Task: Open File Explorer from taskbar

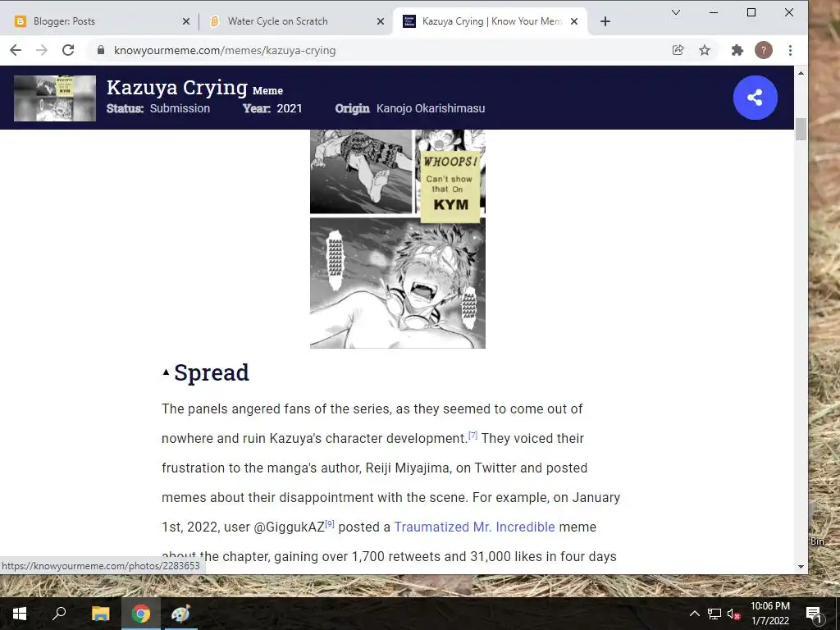Action: (100, 614)
